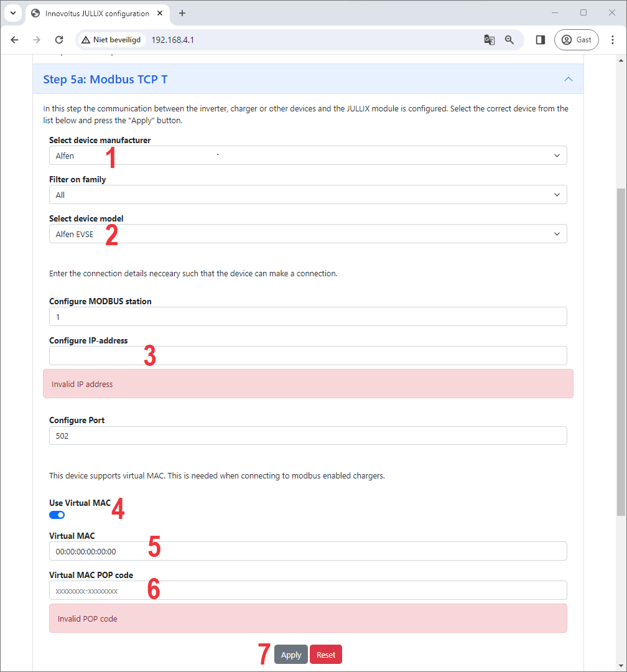Open new tab with plus icon

[x=182, y=13]
